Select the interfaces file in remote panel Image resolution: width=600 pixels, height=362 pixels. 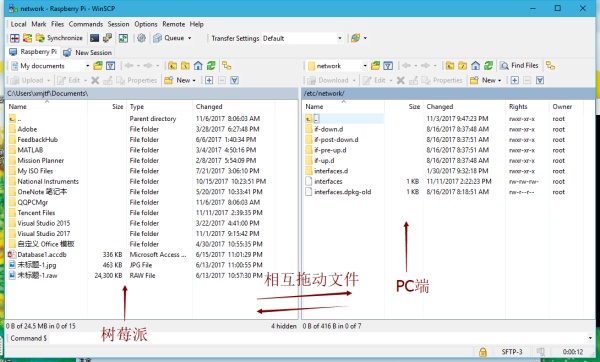tap(328, 181)
